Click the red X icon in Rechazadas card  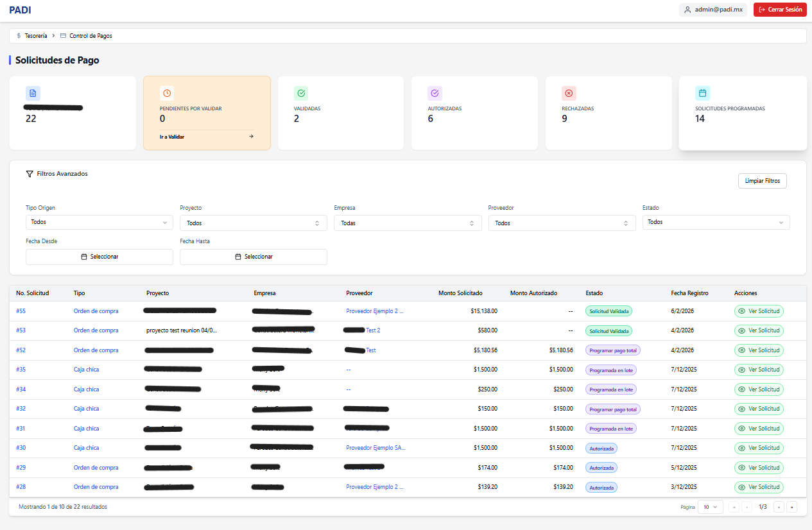569,93
